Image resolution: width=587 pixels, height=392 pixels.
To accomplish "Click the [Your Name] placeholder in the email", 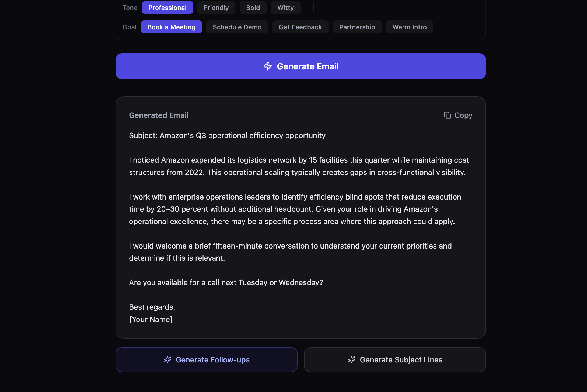I will pos(151,319).
